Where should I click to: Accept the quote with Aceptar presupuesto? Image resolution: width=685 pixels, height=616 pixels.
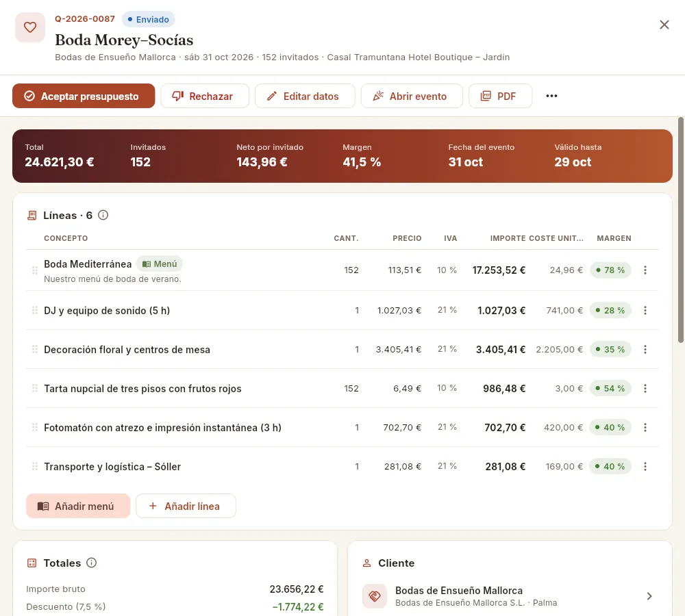coord(84,96)
